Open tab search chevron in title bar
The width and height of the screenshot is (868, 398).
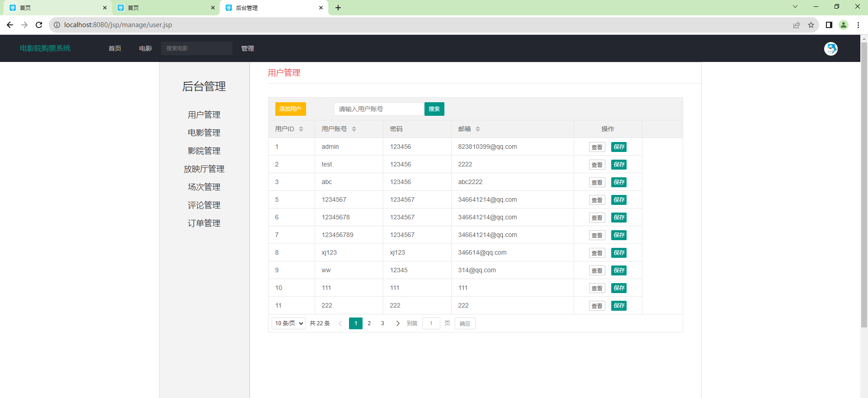click(x=795, y=6)
